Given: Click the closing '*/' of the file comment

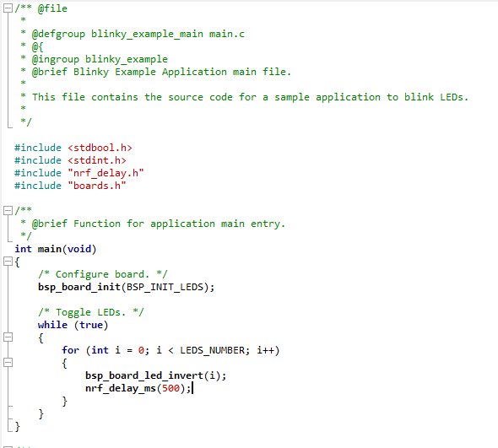Looking at the screenshot, I should coord(26,122).
